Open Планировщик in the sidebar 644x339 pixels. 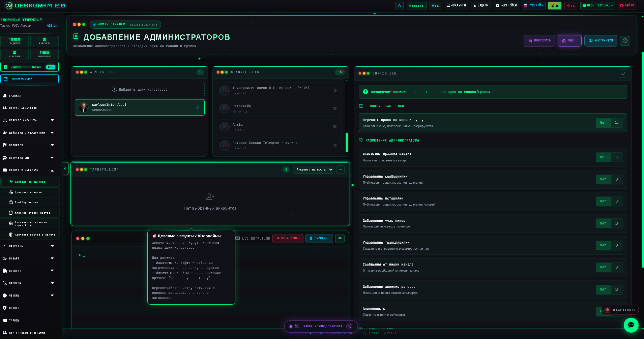coord(29,79)
